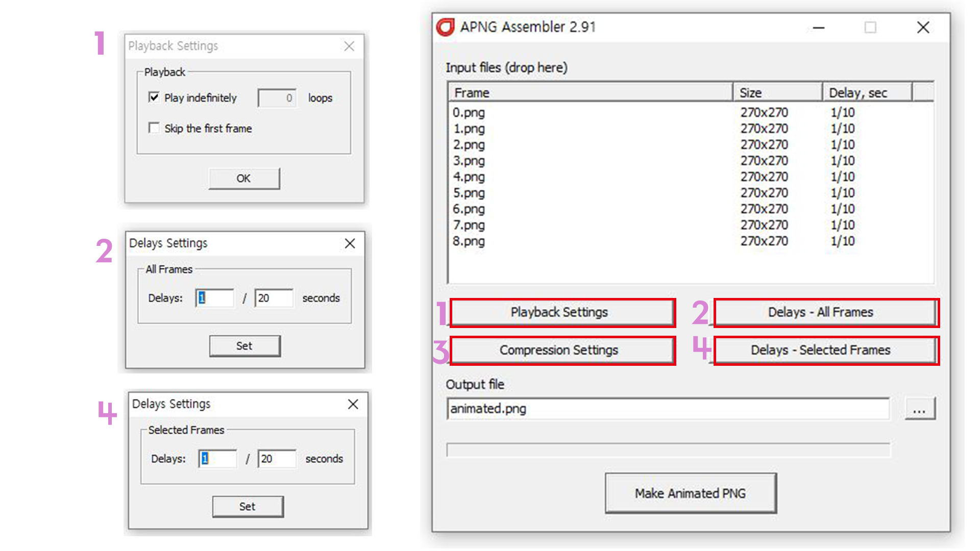The width and height of the screenshot is (980, 551).
Task: Click Set in Selected Frames delays dialog
Action: point(248,507)
